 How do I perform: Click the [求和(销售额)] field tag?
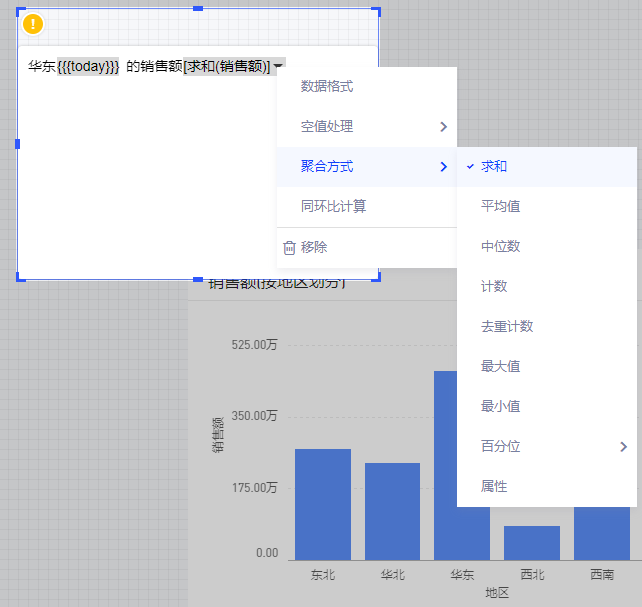227,66
